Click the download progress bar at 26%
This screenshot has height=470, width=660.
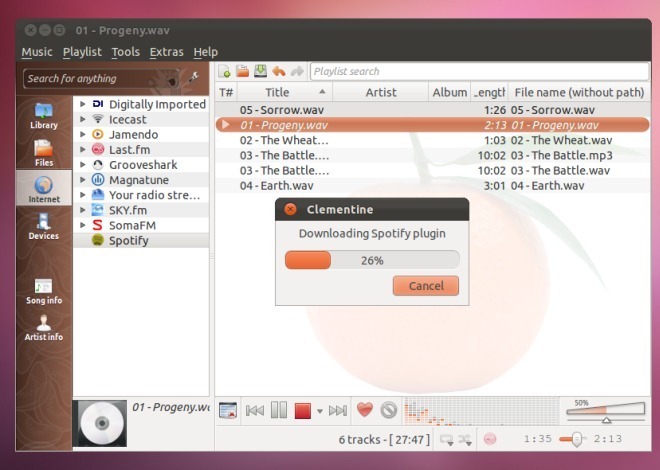tap(372, 260)
